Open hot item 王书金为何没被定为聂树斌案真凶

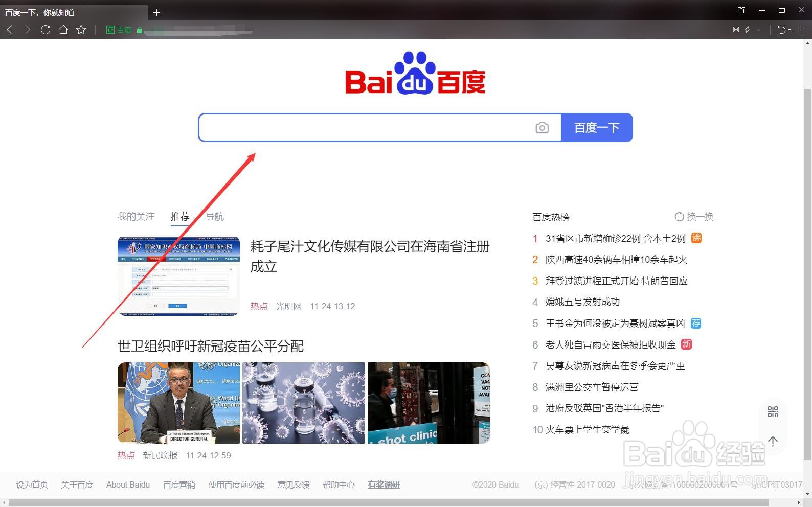click(x=615, y=324)
